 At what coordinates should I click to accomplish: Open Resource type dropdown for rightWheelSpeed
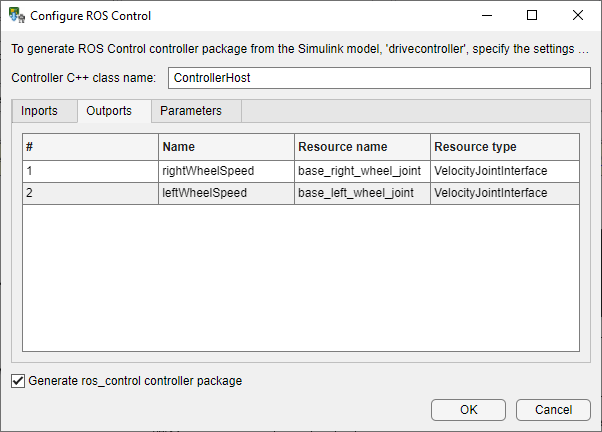click(505, 171)
